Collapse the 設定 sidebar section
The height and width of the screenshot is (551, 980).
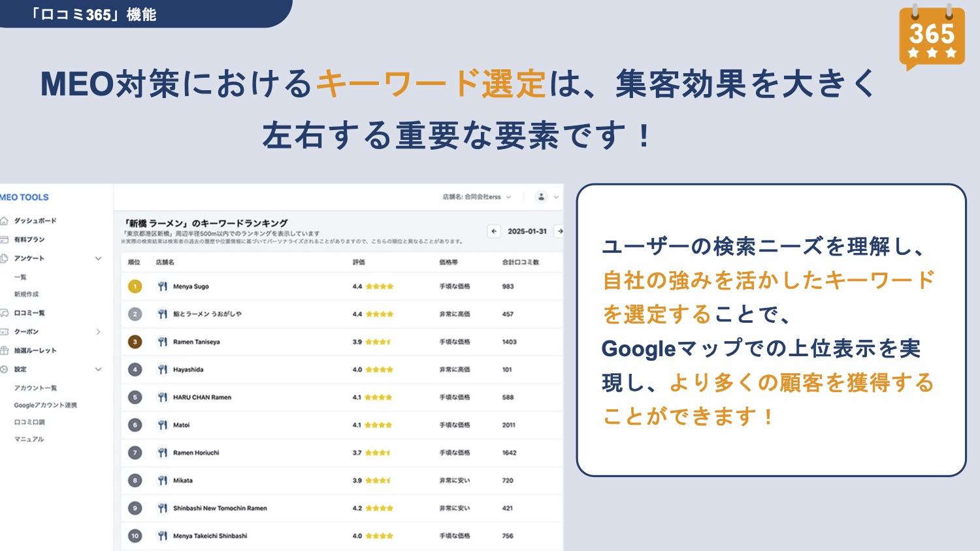coord(98,369)
